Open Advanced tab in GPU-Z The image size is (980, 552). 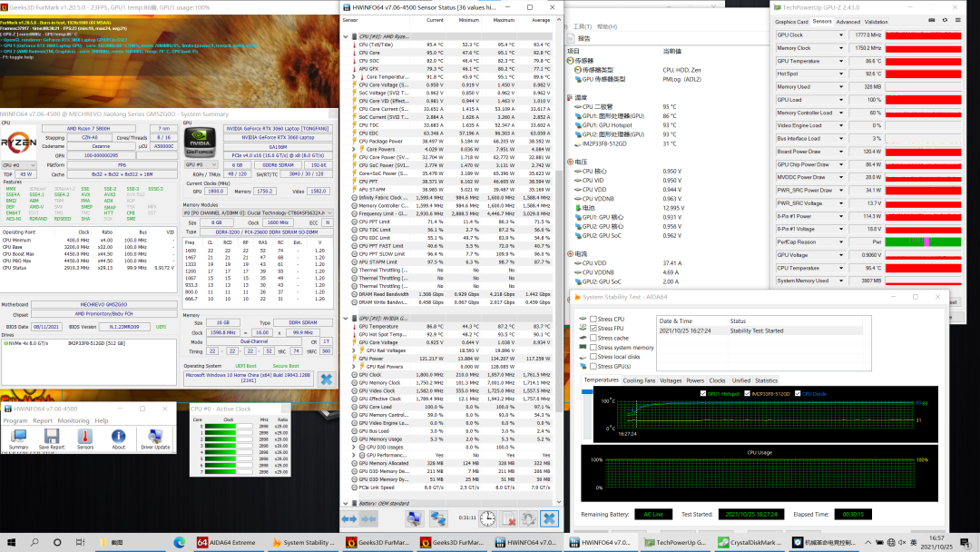(848, 22)
